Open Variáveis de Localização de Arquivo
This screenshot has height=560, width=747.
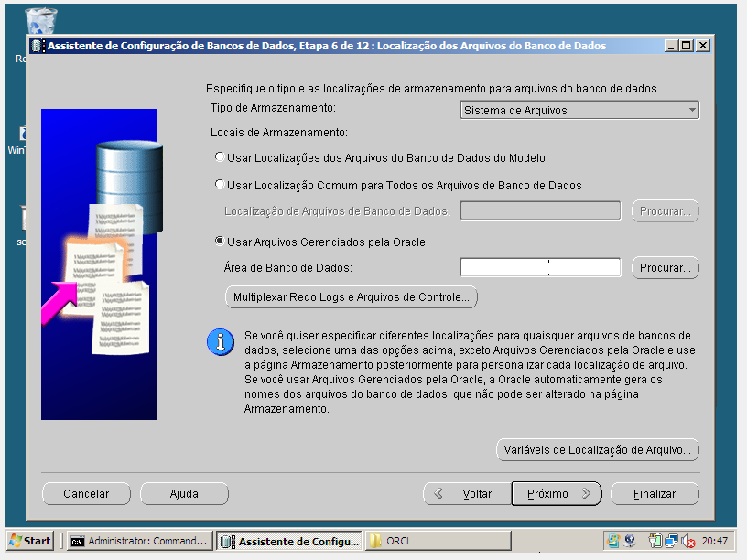tap(598, 450)
